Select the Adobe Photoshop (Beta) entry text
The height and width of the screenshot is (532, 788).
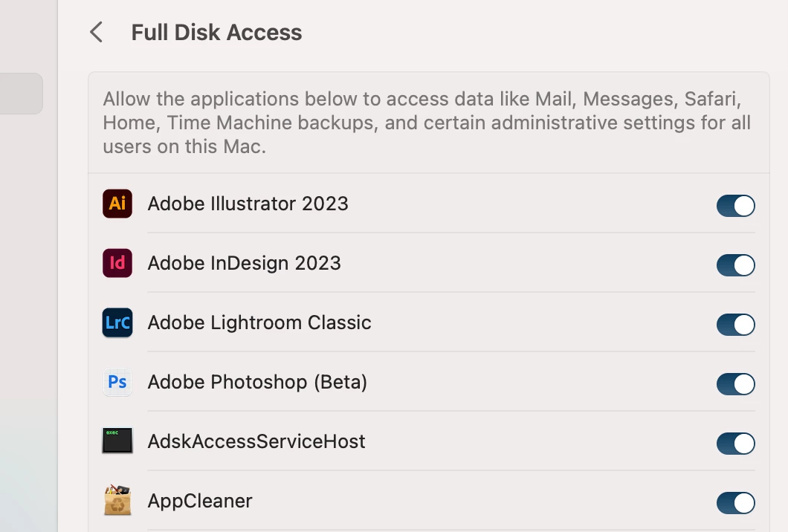tap(257, 382)
